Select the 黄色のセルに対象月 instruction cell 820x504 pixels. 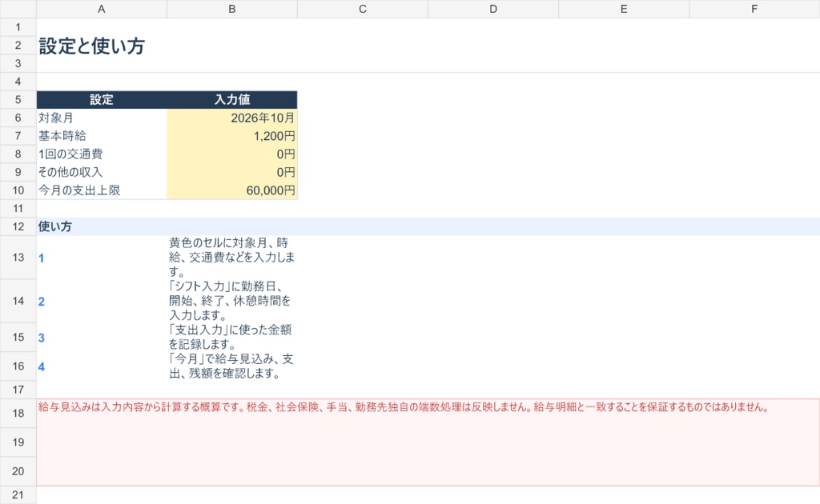pos(232,258)
